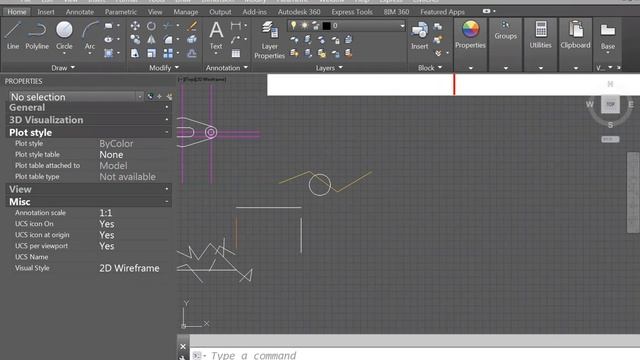Open the Express Tools tab
Screen dimensions: 640x360
pos(352,12)
